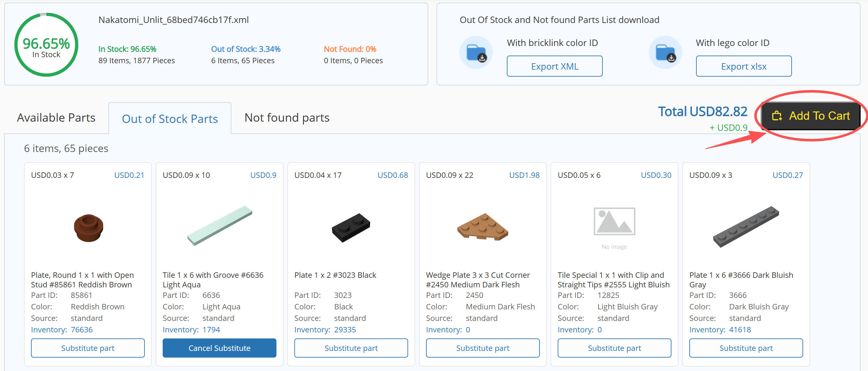Click the 96.65% In Stock progress circle
868x371 pixels.
tap(46, 45)
